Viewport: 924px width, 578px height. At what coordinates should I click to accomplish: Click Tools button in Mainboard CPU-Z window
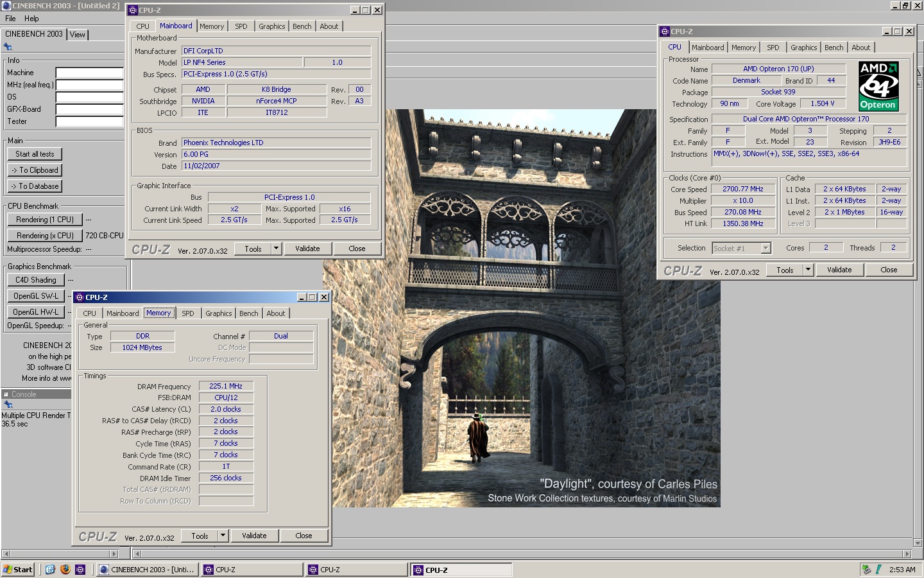(253, 249)
